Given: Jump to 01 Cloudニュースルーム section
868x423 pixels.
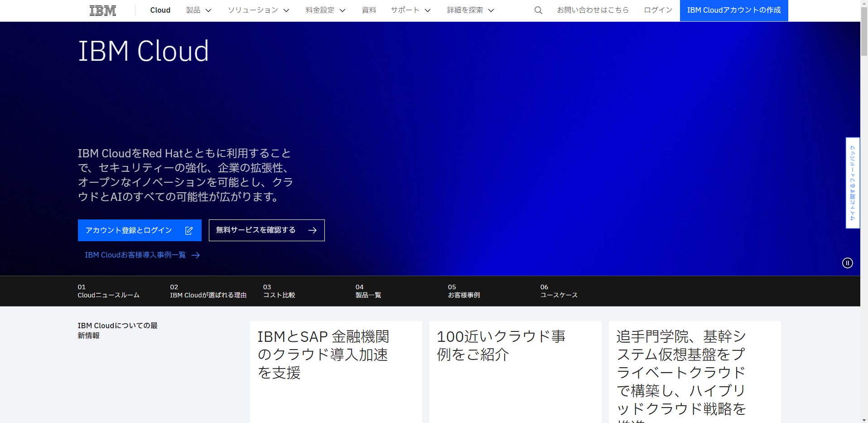Looking at the screenshot, I should [109, 291].
